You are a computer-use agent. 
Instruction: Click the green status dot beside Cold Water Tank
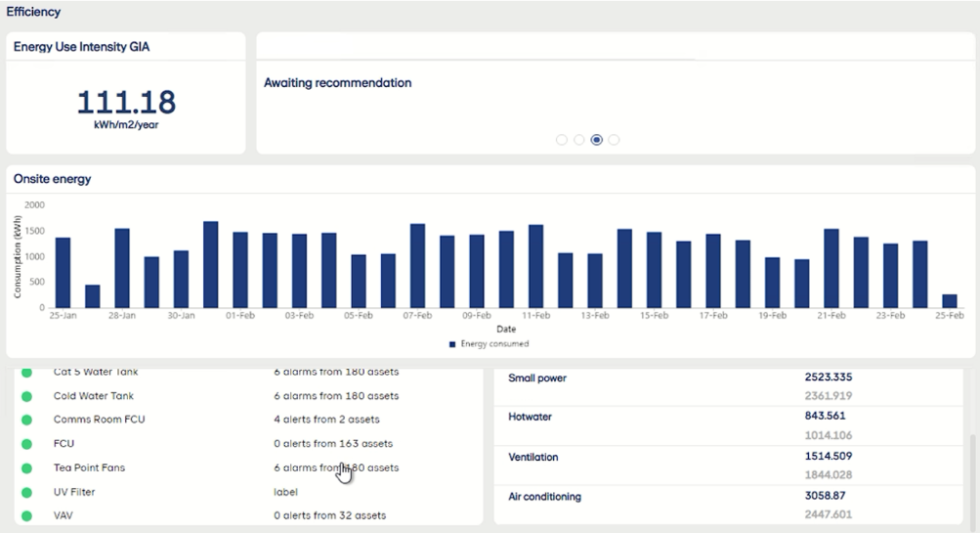coord(27,396)
